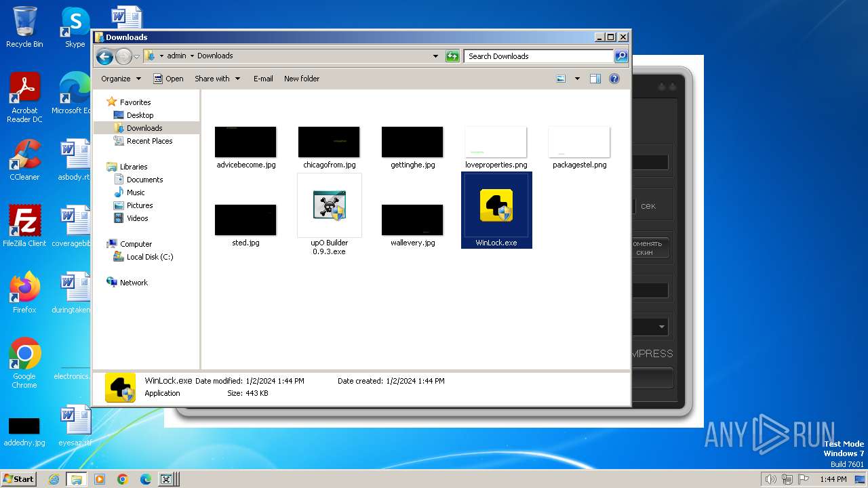Click the Forward arrow in Downloads window
Viewport: 868px width, 488px height.
click(123, 56)
